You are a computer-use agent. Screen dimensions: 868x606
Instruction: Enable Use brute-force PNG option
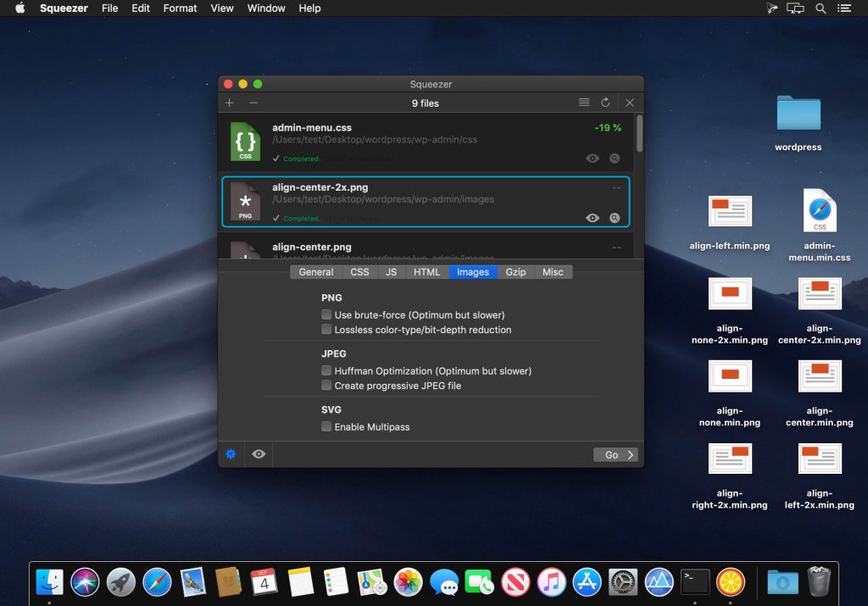click(326, 315)
